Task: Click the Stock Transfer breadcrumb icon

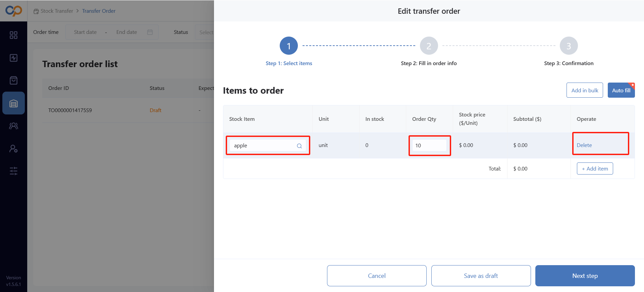Action: click(x=36, y=11)
